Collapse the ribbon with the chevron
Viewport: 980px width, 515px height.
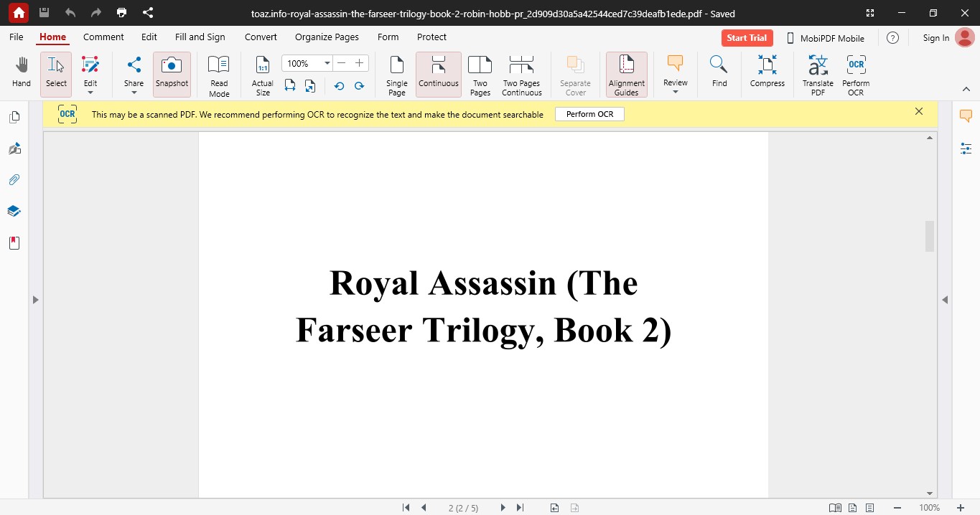coord(966,89)
